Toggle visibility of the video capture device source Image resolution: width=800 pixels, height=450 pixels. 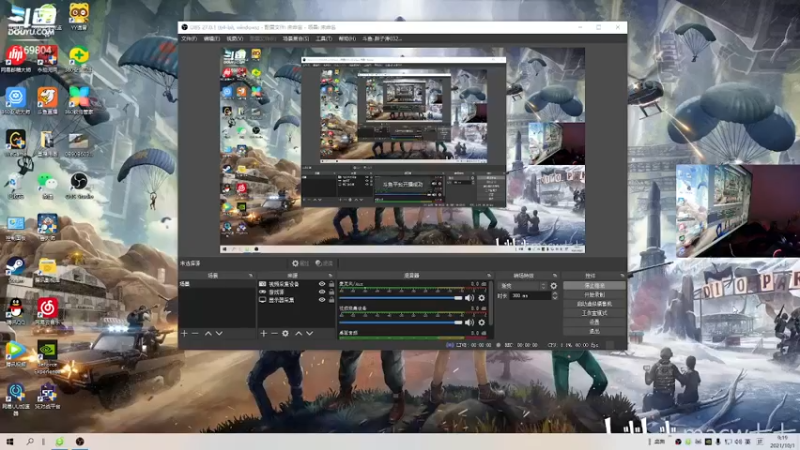point(322,284)
